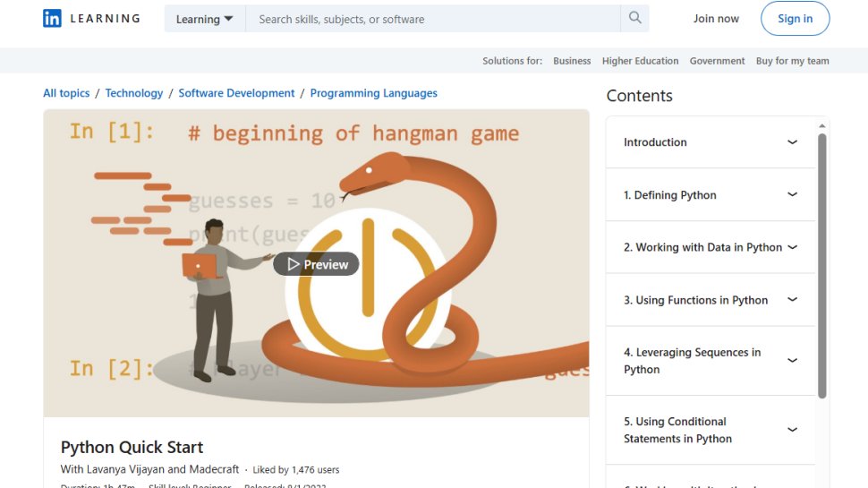Click the Contents panel scrollbar
Viewport: 868px width, 488px height.
822,266
